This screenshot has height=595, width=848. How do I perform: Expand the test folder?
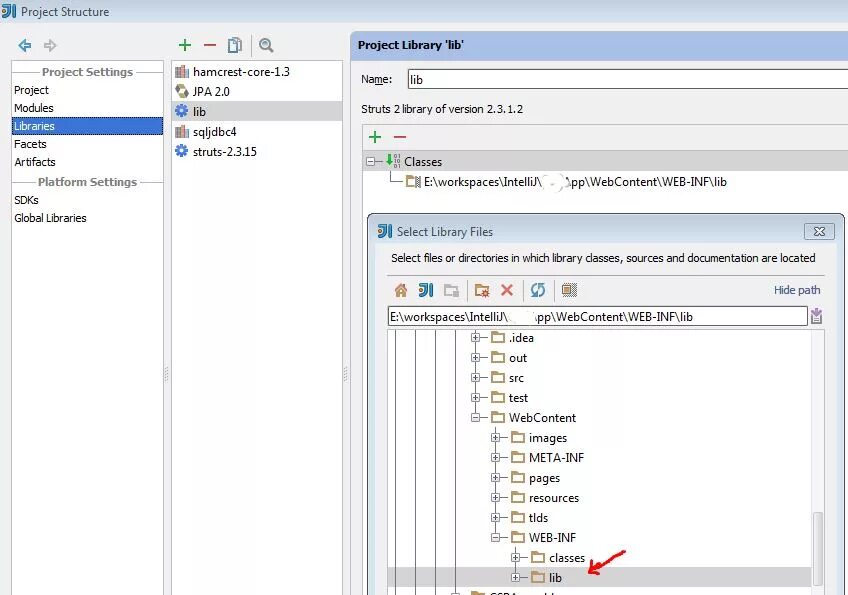click(475, 398)
